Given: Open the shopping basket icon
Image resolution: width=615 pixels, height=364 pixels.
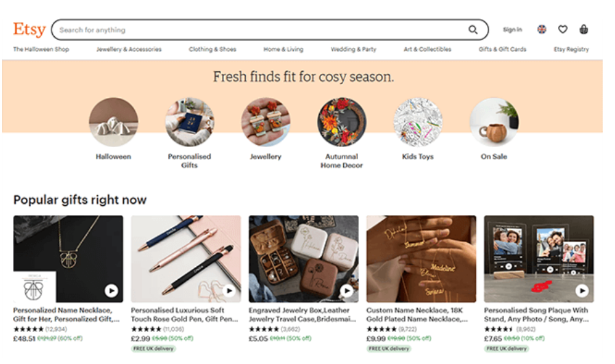Looking at the screenshot, I should tap(583, 29).
